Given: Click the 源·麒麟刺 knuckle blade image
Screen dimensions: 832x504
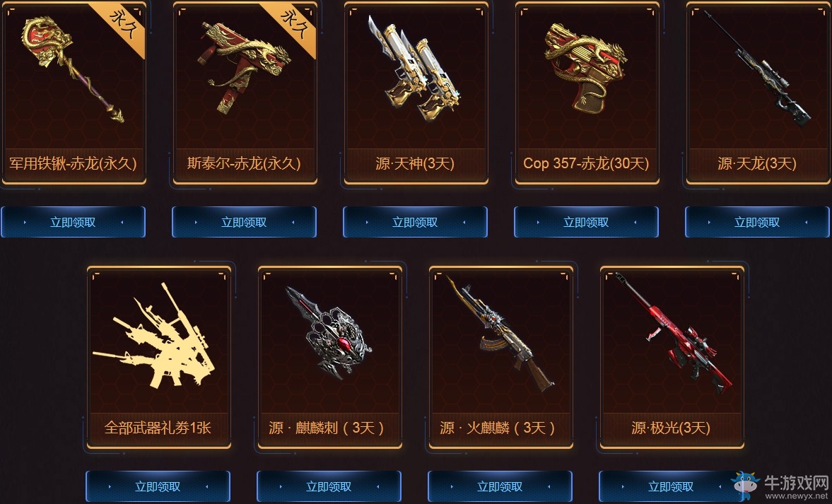Looking at the screenshot, I should click(x=329, y=332).
